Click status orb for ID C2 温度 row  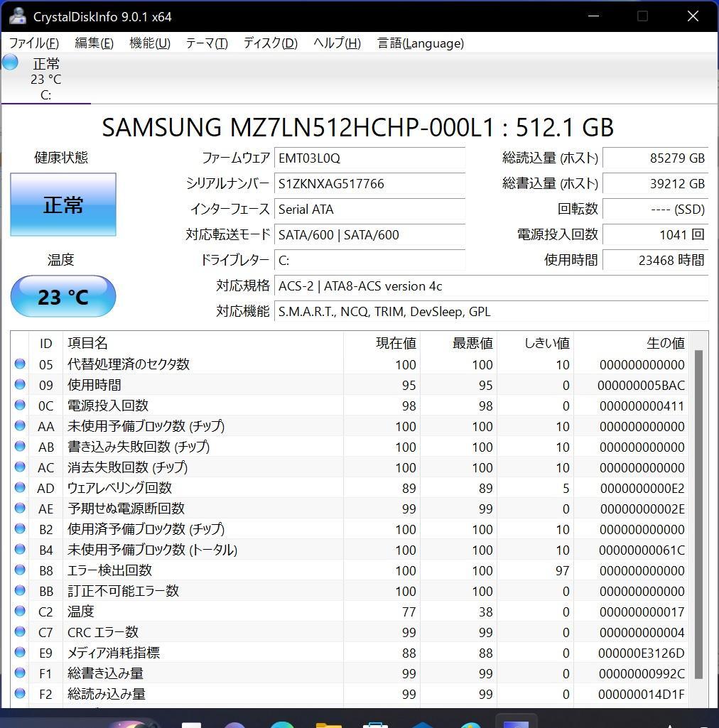(19, 611)
